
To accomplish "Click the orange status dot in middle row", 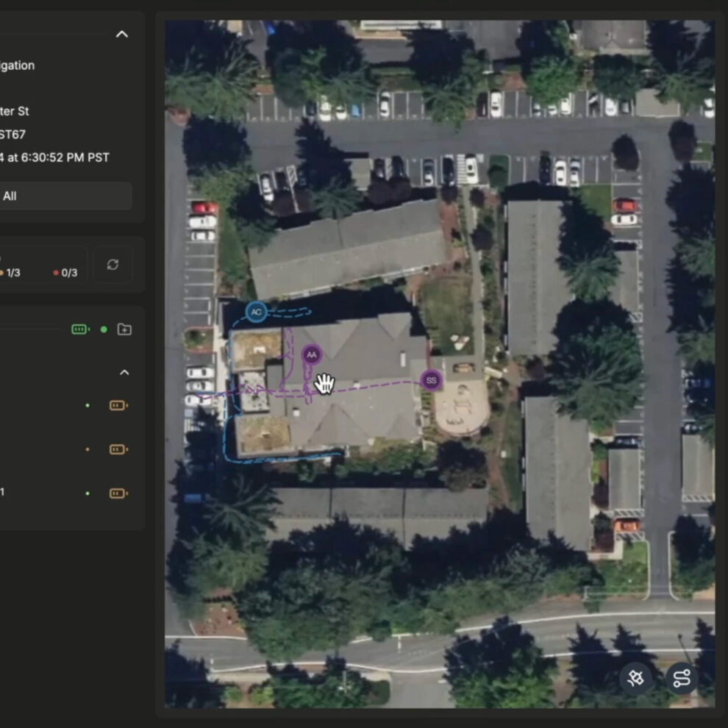I will [x=88, y=449].
